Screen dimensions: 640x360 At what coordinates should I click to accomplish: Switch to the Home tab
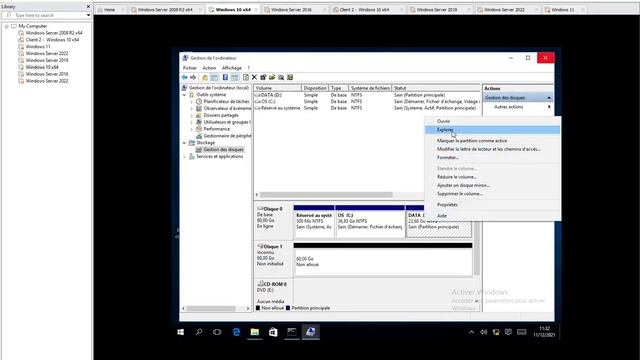point(109,9)
